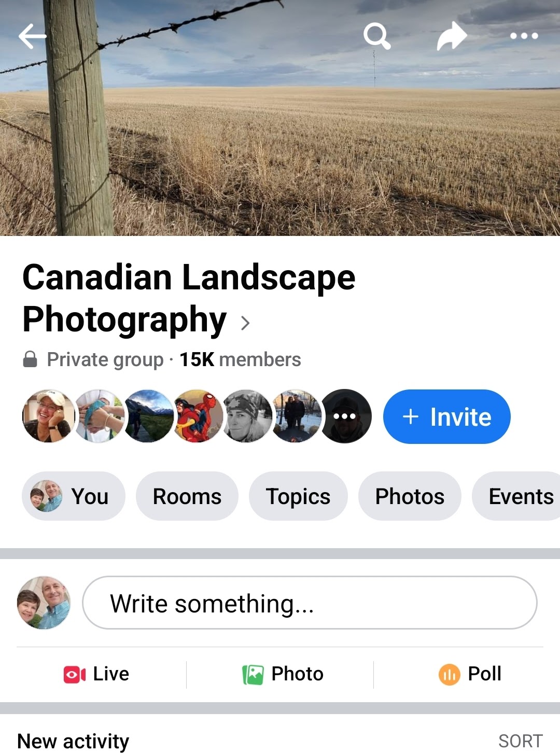Viewport: 560px width, 753px height.
Task: Create a Poll in the group
Action: 470,674
